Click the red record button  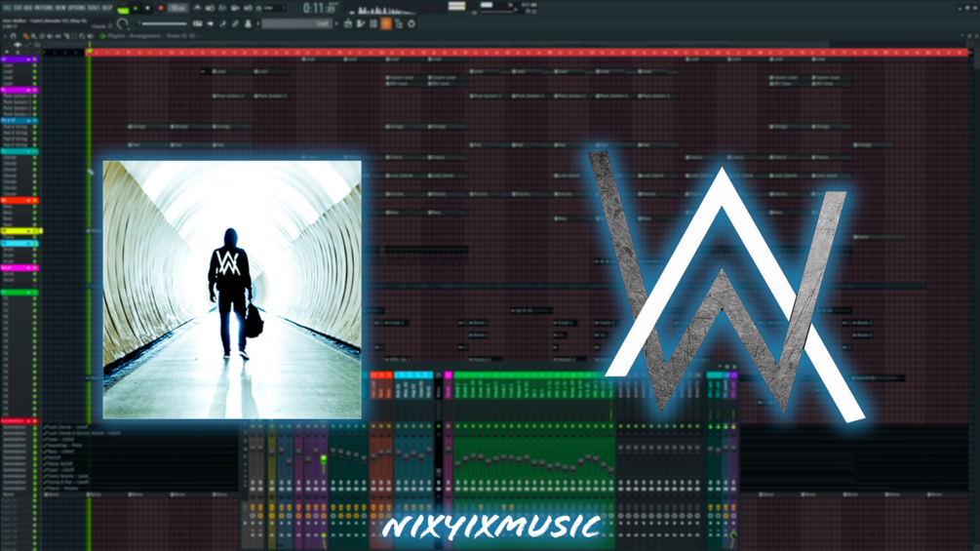[x=161, y=9]
